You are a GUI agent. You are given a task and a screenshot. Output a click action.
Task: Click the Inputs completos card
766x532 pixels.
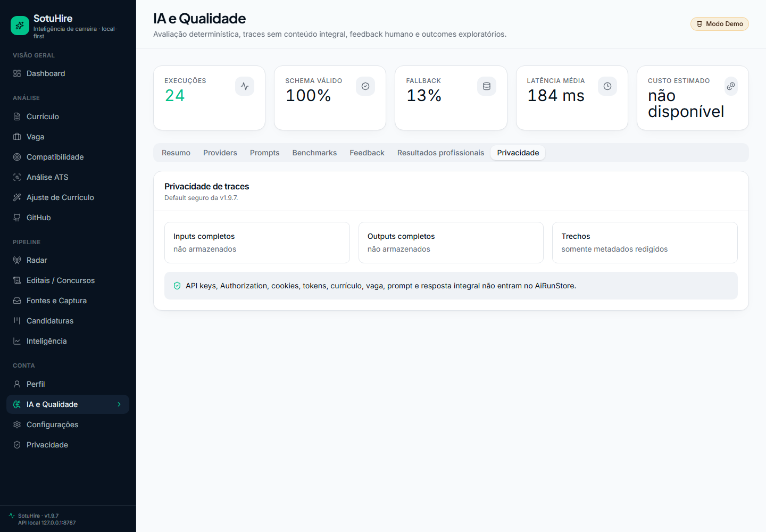click(257, 243)
